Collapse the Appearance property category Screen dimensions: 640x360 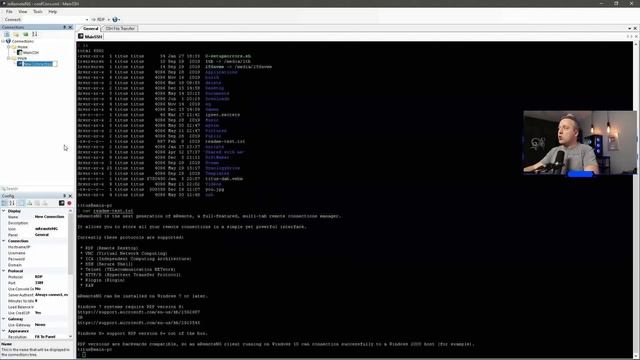pyautogui.click(x=4, y=331)
